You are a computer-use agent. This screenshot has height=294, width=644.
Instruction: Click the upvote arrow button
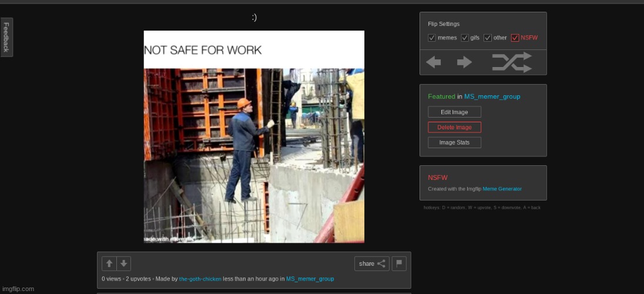[x=109, y=263]
